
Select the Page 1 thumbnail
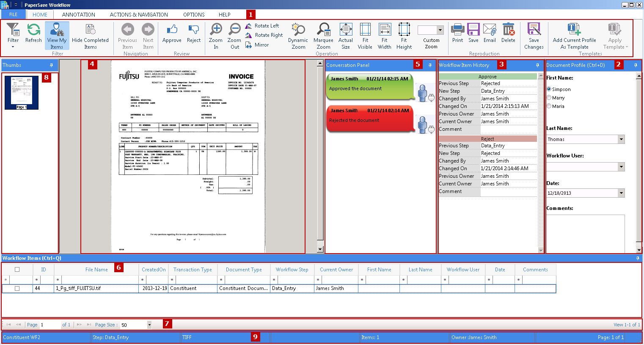(22, 92)
